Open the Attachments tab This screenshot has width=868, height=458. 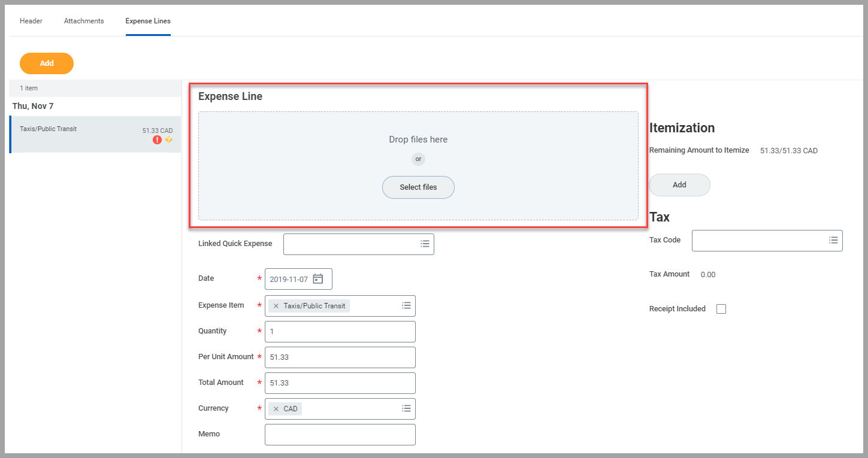coord(84,21)
